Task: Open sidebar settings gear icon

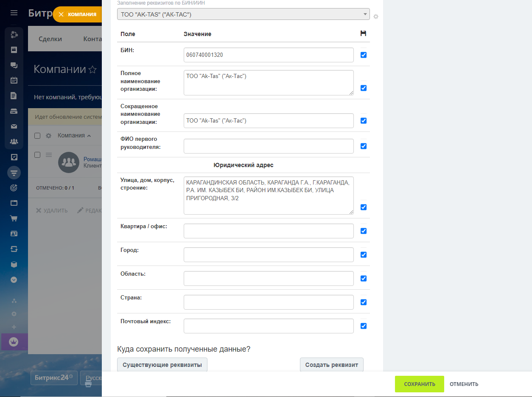Action: [14, 314]
